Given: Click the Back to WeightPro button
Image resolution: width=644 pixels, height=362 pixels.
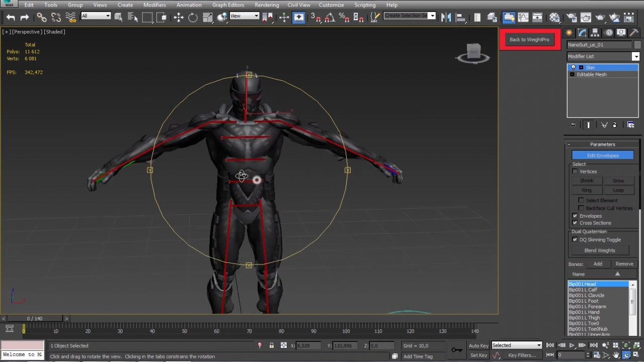Looking at the screenshot, I should point(530,40).
